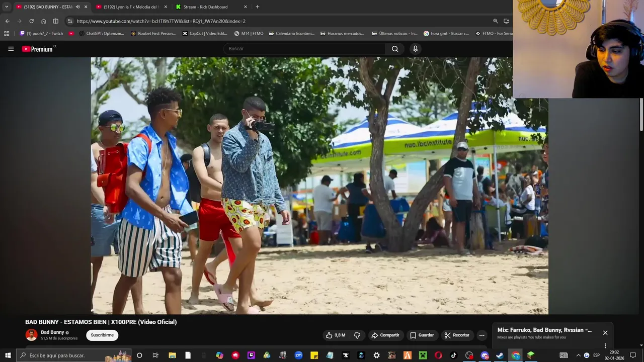This screenshot has width=644, height=362.
Task: Switch to Lyon la F x Melodia tab
Action: click(131, 7)
